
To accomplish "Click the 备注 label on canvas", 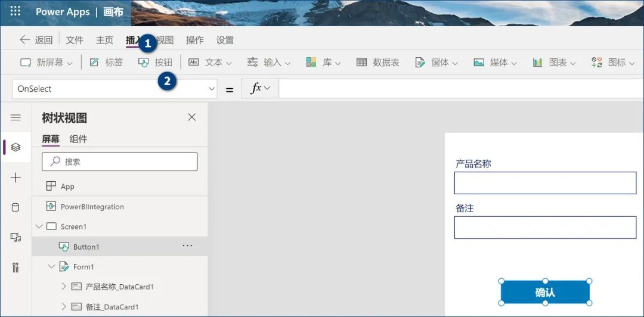I will click(x=465, y=208).
